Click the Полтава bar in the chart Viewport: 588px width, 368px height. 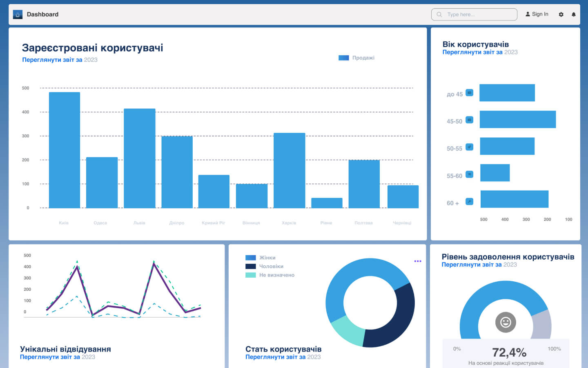(x=364, y=184)
